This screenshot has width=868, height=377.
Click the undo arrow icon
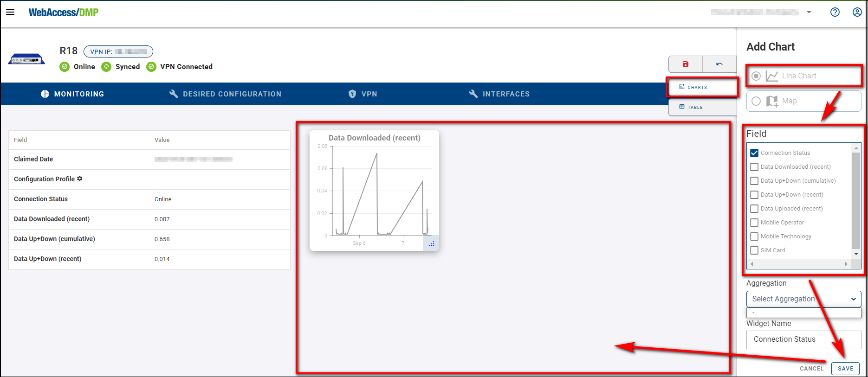719,64
